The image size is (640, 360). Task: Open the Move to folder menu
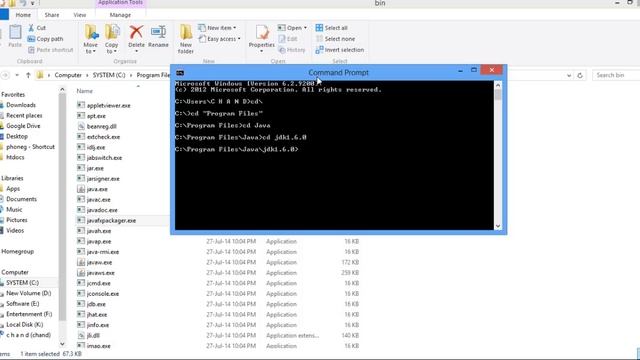(x=91, y=39)
